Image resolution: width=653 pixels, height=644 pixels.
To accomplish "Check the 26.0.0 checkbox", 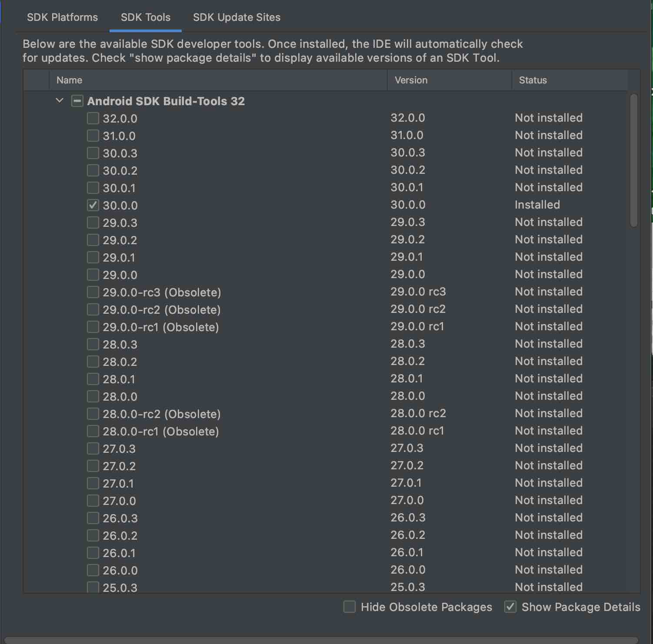I will [x=93, y=570].
